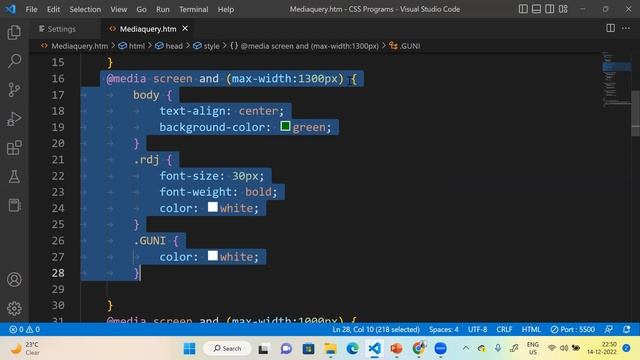Click the editor vertical scrollbar
640x360 pixels.
tap(636, 113)
